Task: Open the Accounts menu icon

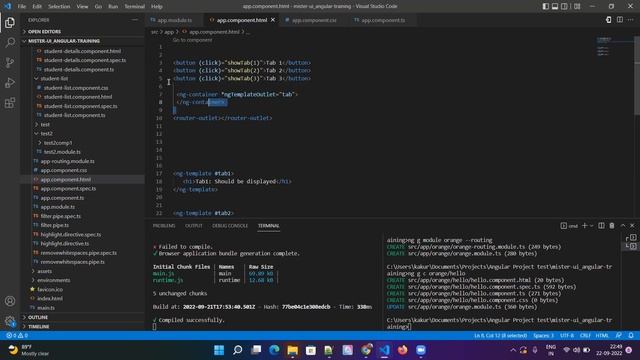Action: click(10, 301)
